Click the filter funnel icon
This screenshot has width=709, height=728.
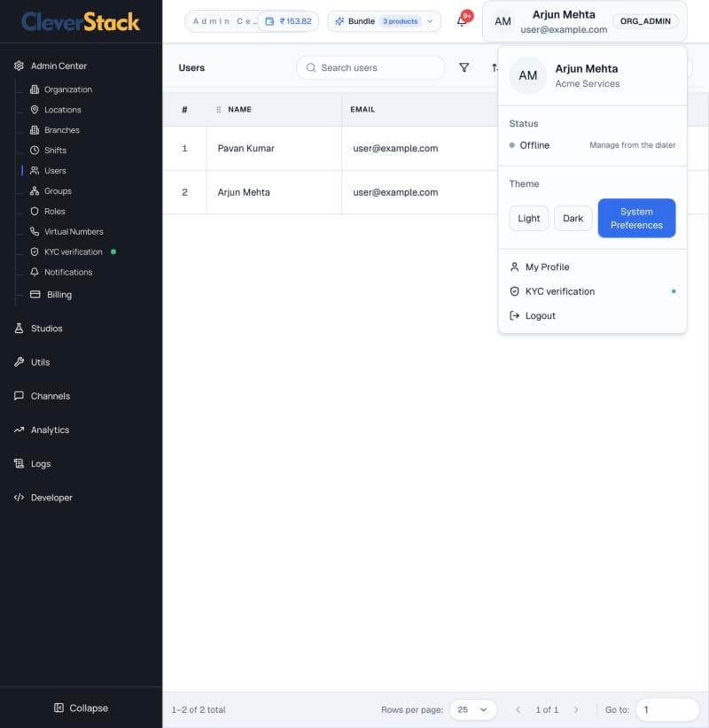click(x=464, y=68)
